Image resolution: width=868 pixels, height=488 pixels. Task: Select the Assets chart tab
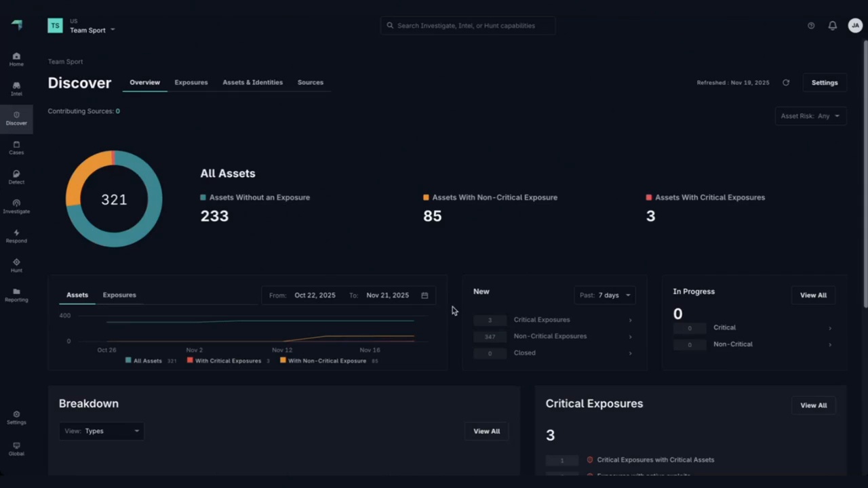pos(77,296)
